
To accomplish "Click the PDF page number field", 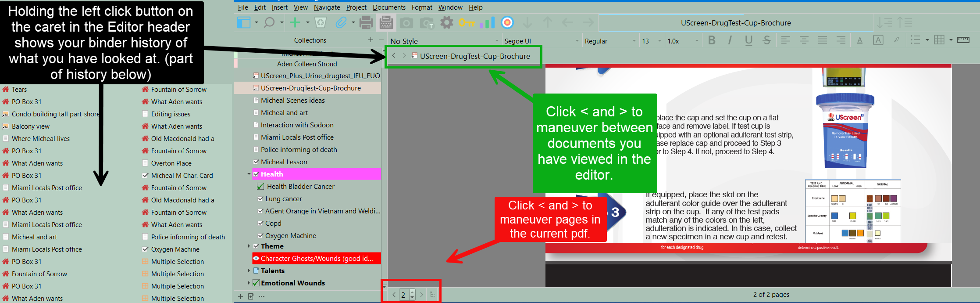I will coord(403,295).
